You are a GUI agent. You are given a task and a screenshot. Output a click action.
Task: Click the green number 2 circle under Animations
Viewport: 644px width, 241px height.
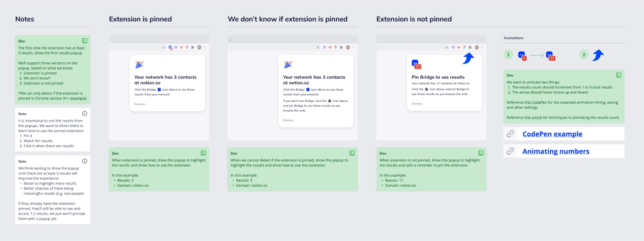(584, 55)
